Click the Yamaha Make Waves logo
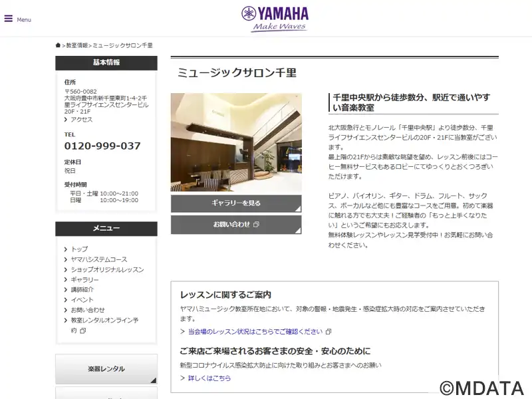The image size is (532, 399). click(275, 19)
